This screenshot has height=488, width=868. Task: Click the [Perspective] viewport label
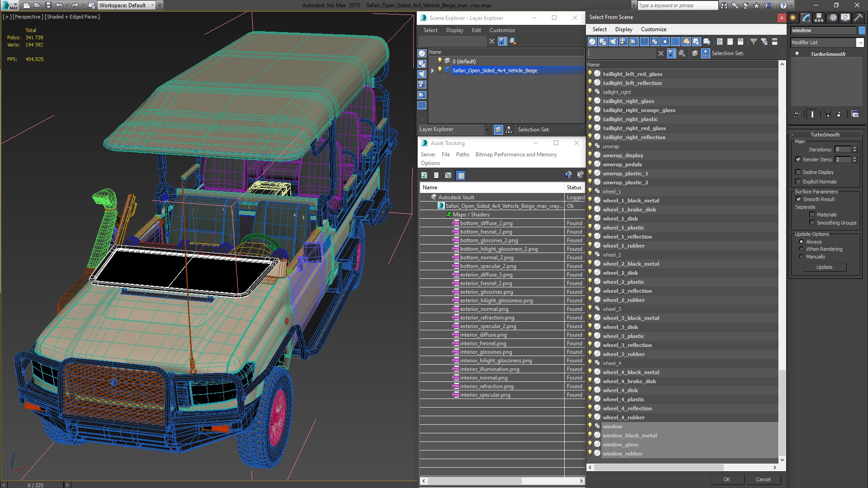click(28, 17)
